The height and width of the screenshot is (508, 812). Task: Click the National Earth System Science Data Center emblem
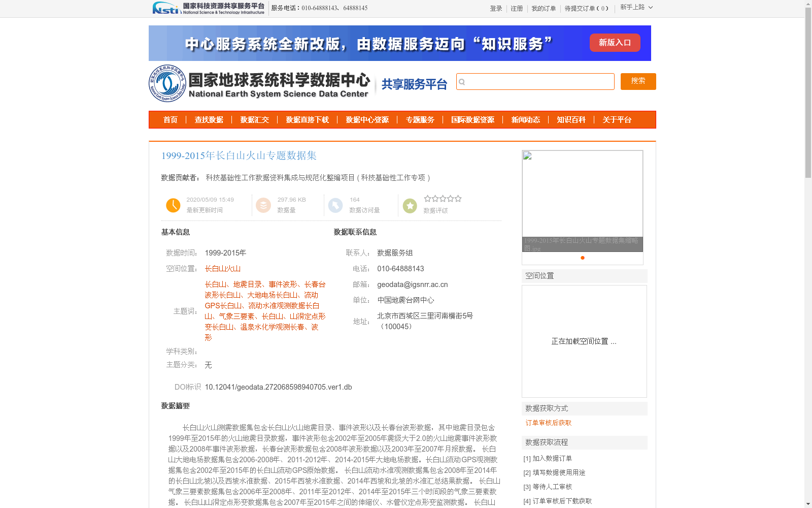click(x=167, y=83)
